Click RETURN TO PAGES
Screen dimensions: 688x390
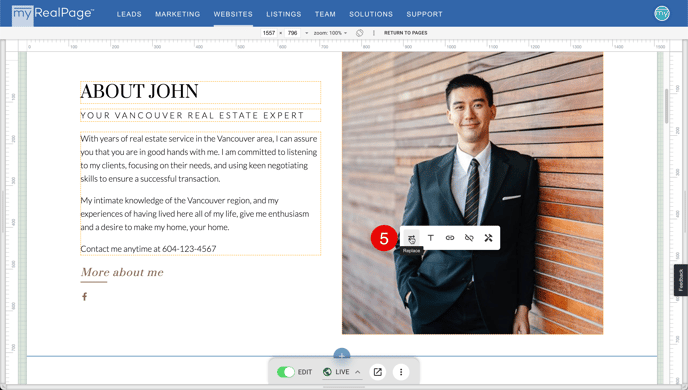[405, 33]
